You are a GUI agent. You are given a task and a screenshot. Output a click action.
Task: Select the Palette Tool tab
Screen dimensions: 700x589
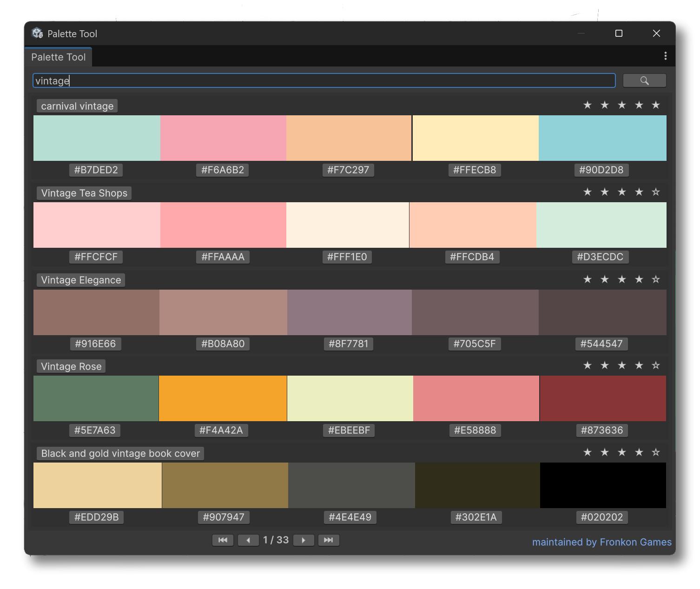pos(59,57)
